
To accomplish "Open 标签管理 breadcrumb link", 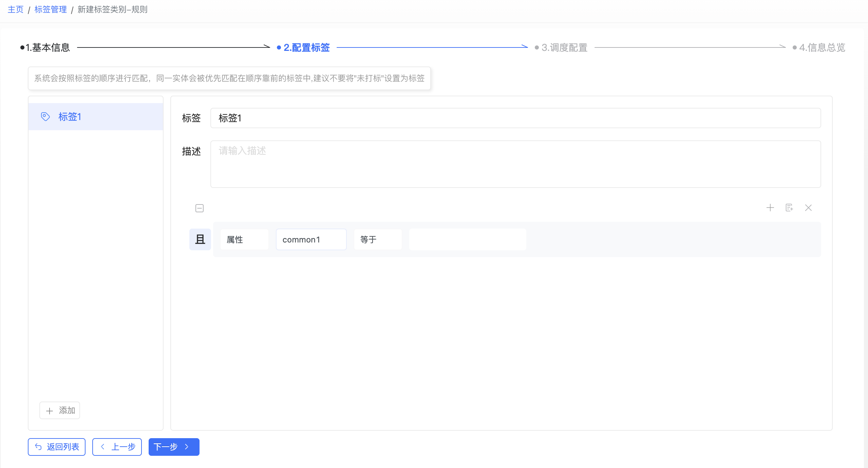I will tap(51, 9).
